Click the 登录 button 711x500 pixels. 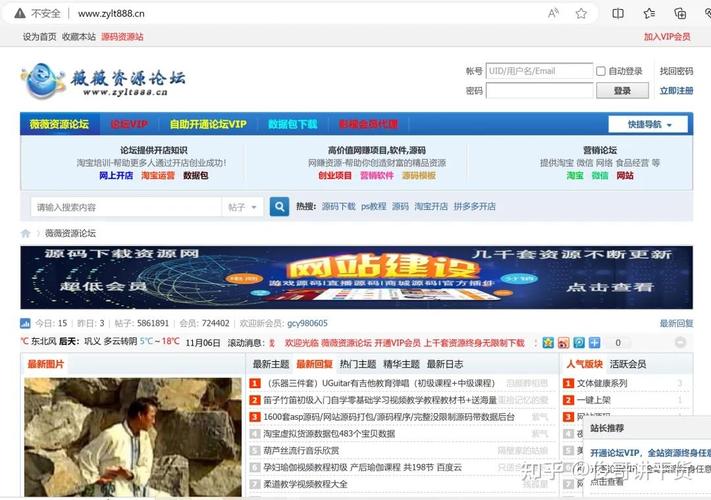click(622, 91)
